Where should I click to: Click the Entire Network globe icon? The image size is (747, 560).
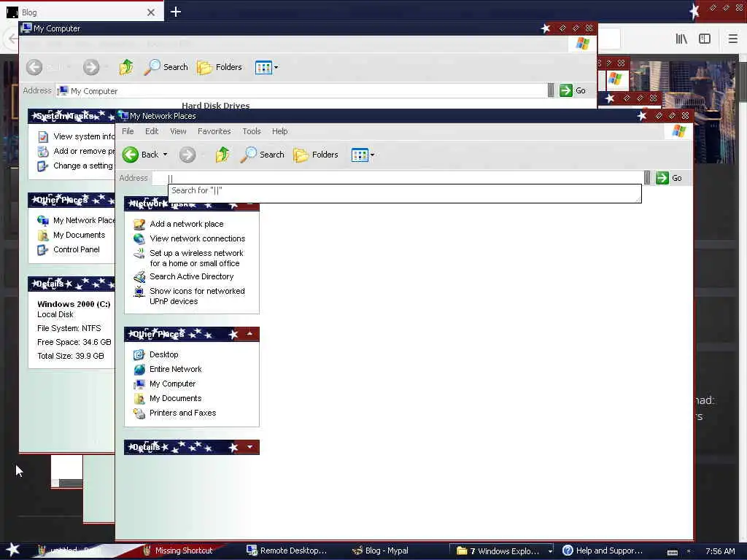click(x=139, y=370)
